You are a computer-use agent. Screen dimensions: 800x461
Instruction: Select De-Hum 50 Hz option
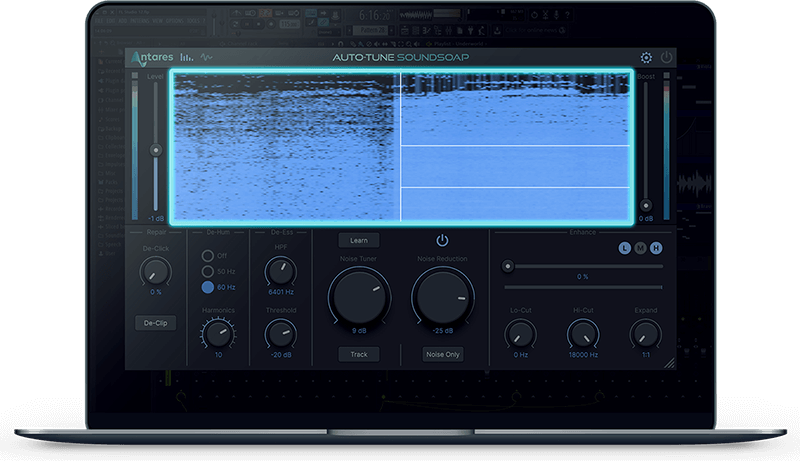208,271
